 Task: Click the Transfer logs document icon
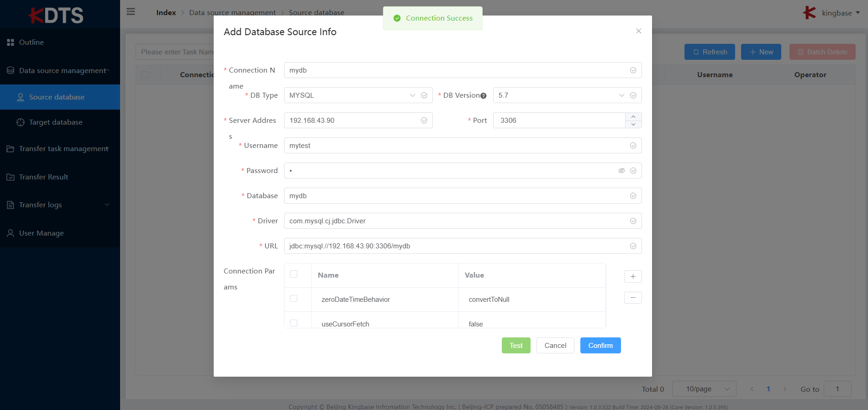11,205
